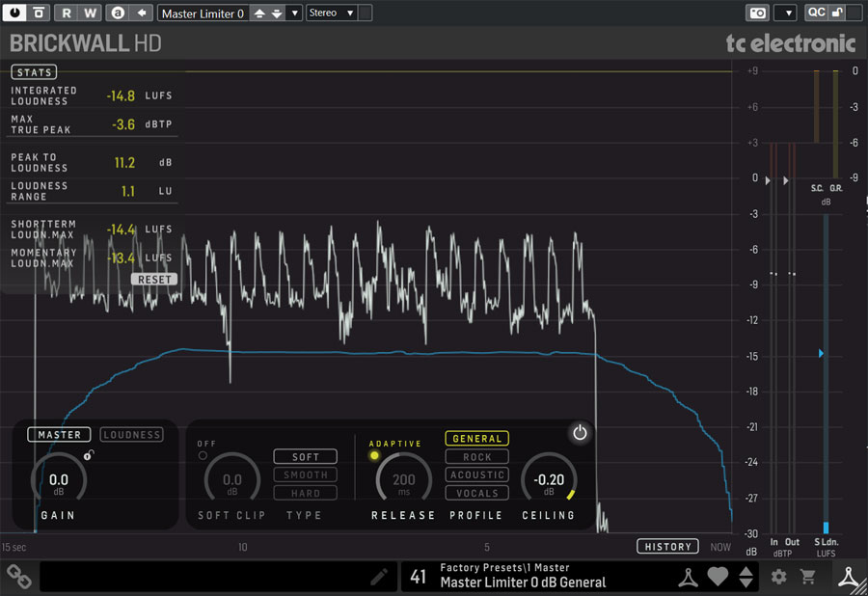The image size is (868, 596).
Task: Toggle the Soft Clip OFF indicator
Action: click(203, 455)
